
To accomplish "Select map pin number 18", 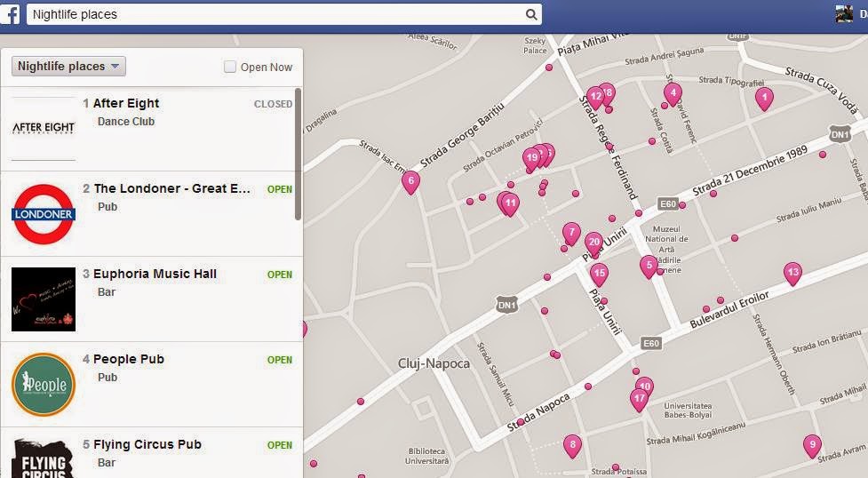I will (x=609, y=92).
